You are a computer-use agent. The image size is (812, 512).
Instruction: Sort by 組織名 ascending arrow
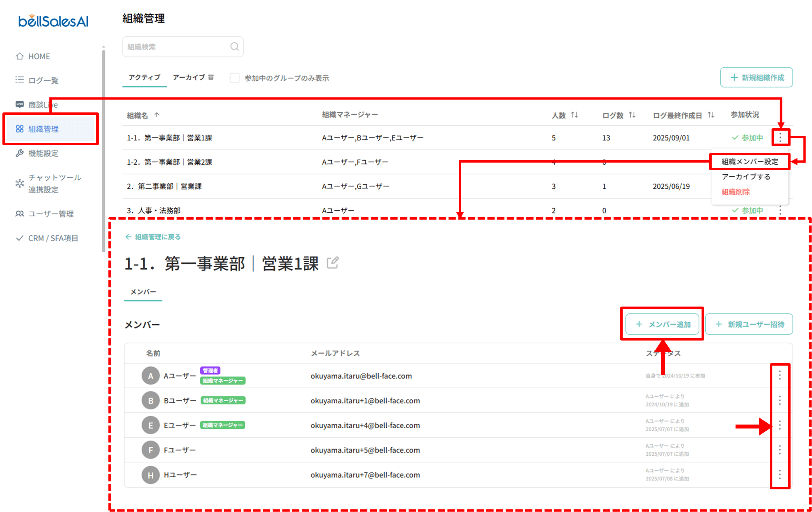coord(157,115)
